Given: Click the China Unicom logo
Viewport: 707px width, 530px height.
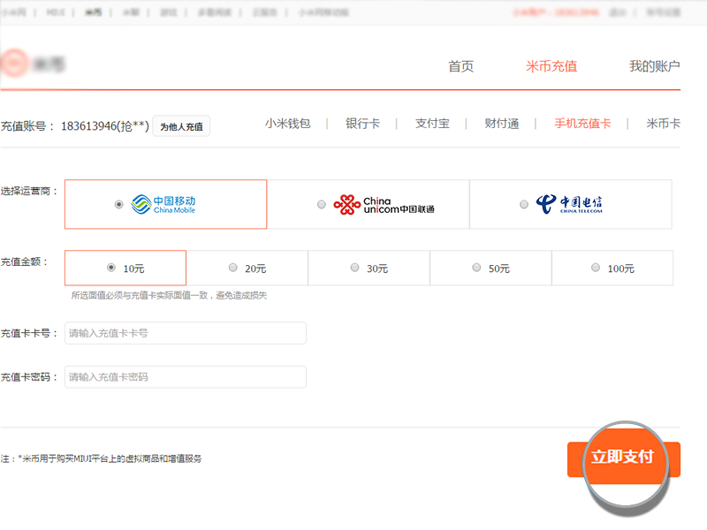Looking at the screenshot, I should coord(384,205).
